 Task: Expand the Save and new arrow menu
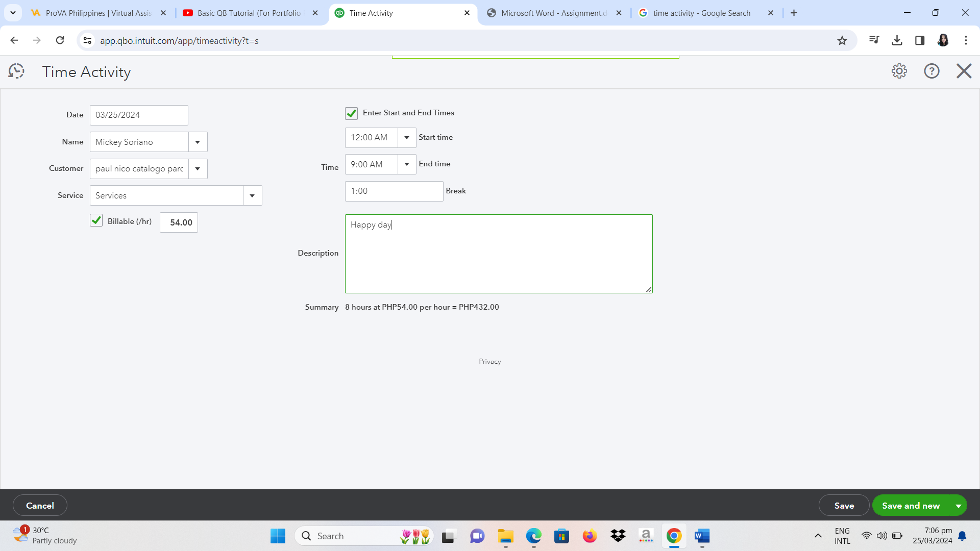(x=958, y=506)
